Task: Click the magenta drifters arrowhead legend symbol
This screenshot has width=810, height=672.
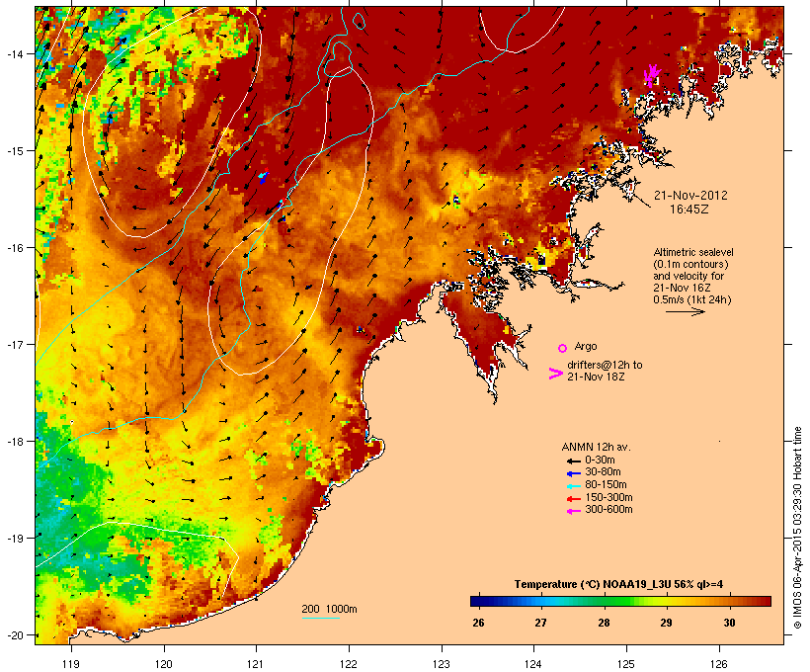Action: [555, 374]
